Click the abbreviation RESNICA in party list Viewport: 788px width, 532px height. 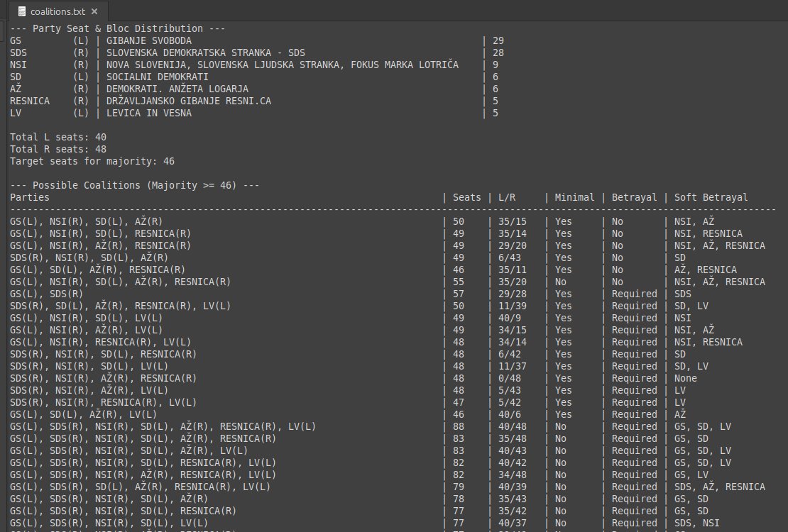click(x=30, y=101)
